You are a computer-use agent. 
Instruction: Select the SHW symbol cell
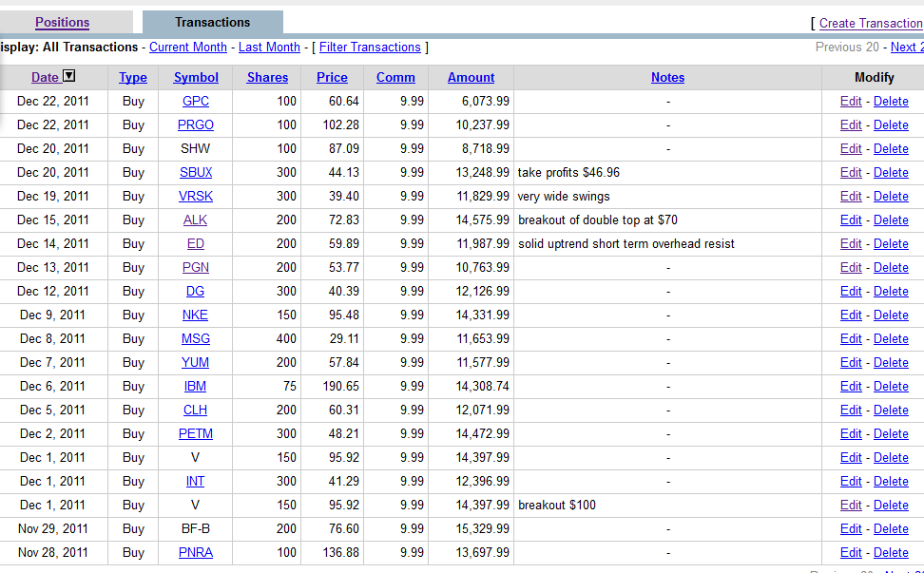pos(196,148)
